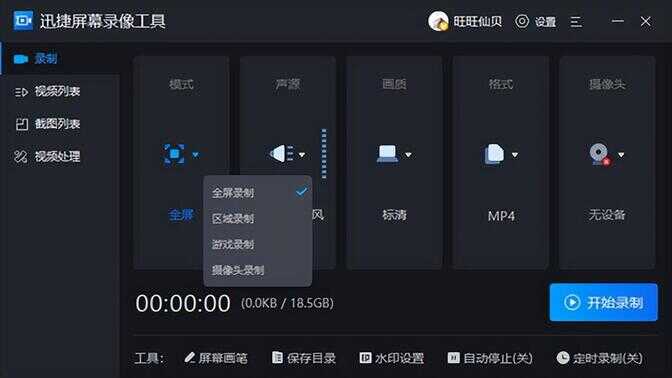Click the 迅捷屏幕录像工具 app logo icon
This screenshot has height=378, width=672.
tap(23, 21)
